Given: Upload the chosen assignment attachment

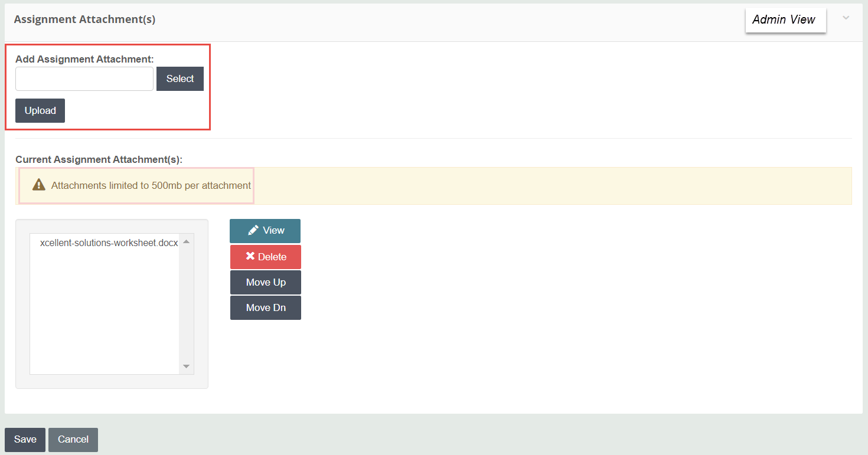Looking at the screenshot, I should (40, 110).
